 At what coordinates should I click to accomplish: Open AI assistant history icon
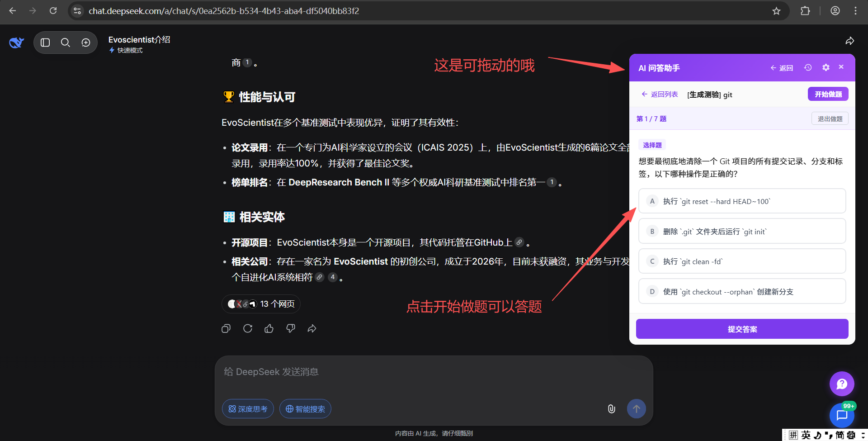[808, 67]
